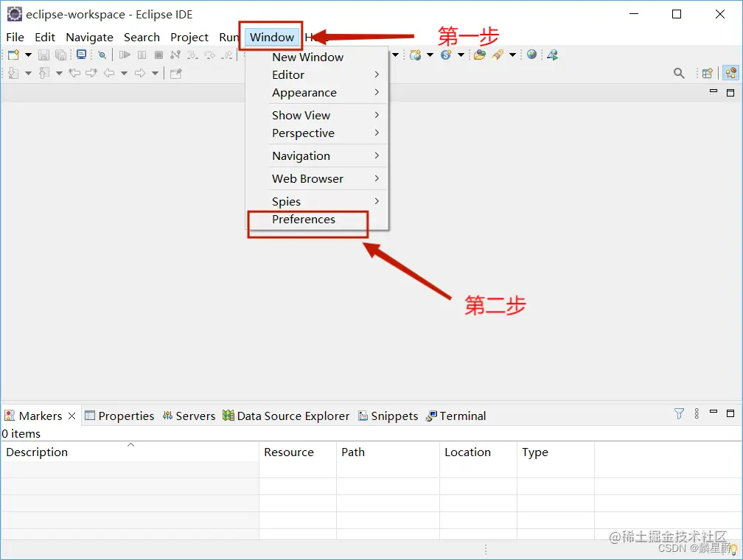This screenshot has height=560, width=743.
Task: Open the Previous Annotation dropdown arrow
Action: point(59,73)
